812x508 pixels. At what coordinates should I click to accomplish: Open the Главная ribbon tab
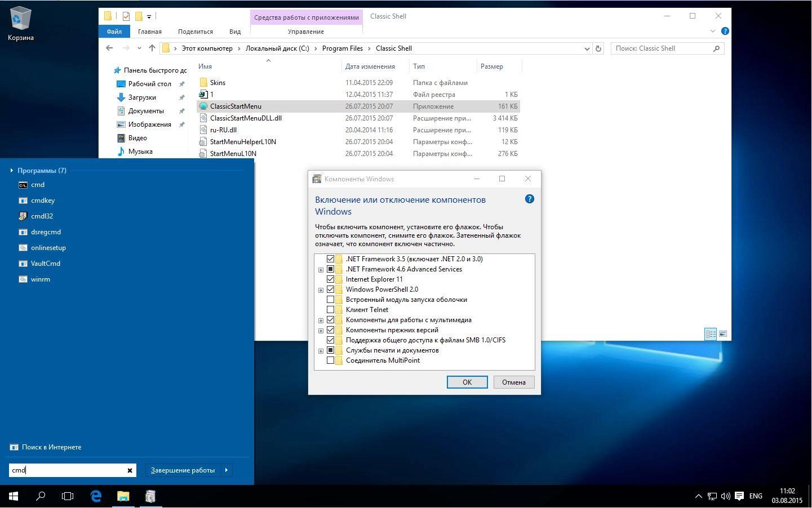click(150, 32)
